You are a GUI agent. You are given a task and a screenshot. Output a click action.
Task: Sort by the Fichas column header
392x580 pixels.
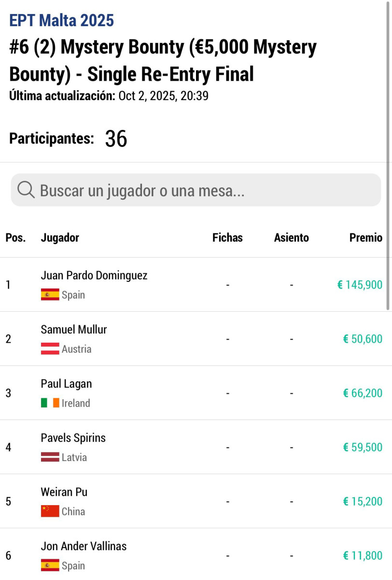coord(227,238)
